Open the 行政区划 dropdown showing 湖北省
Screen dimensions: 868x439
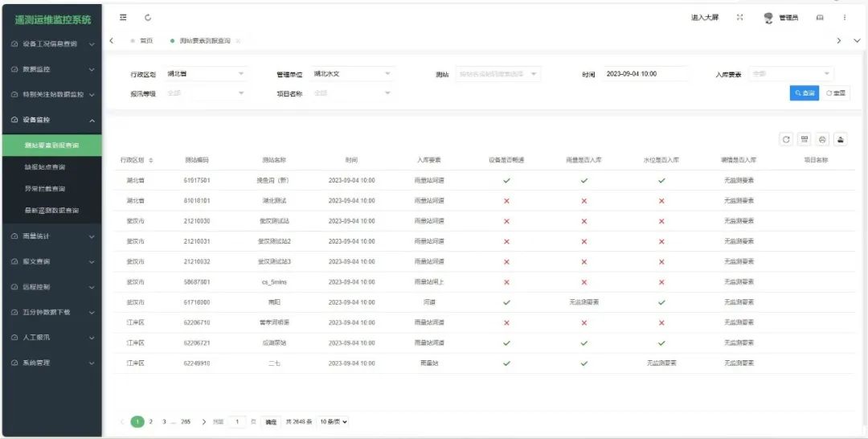point(206,74)
